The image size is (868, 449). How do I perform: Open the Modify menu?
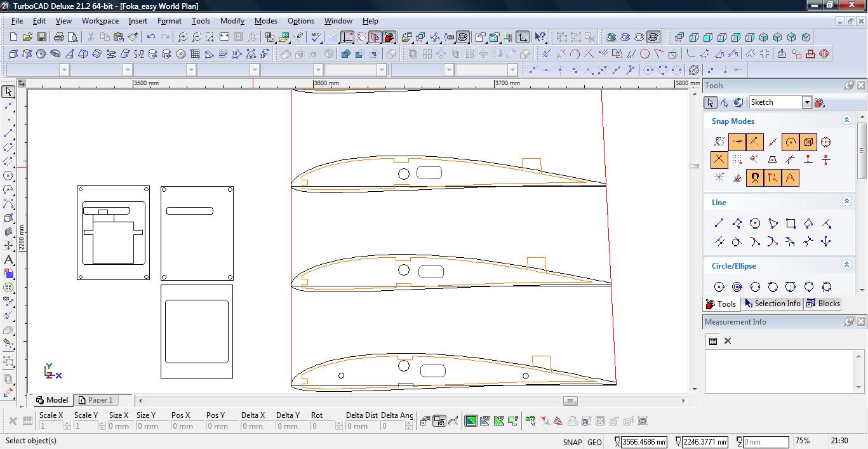click(x=232, y=21)
